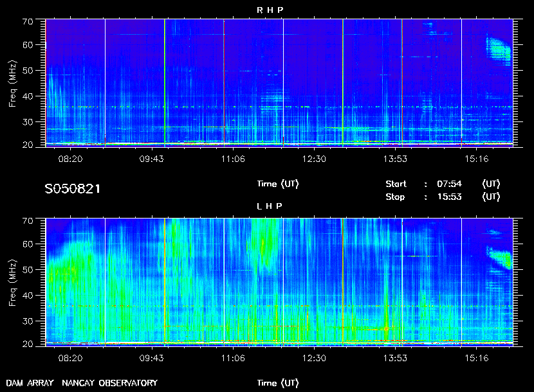Click the "08:20" time tick under the RHP plot
The width and height of the screenshot is (534, 392).
coord(71,159)
